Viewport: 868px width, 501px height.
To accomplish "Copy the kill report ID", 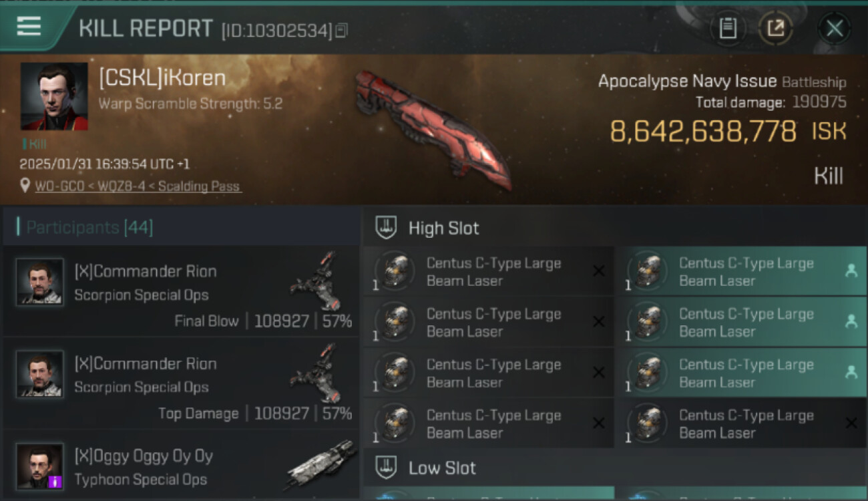I will [341, 31].
